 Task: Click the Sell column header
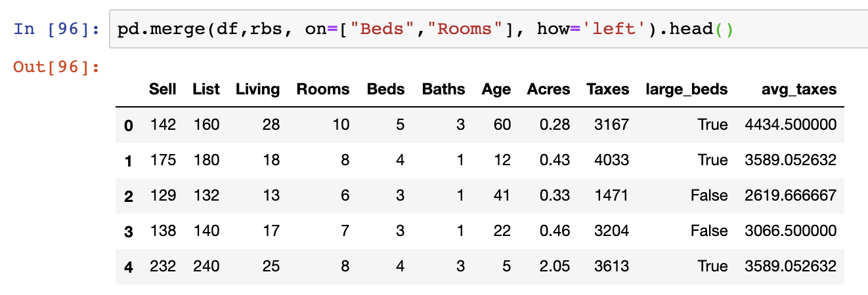pos(162,89)
